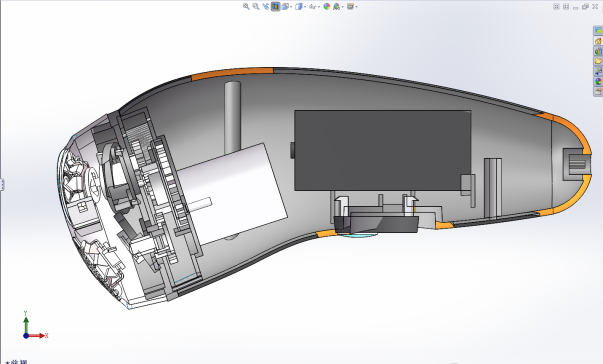Image resolution: width=603 pixels, height=364 pixels.
Task: Click the four-pane tile windows icon
Action: pos(556,7)
